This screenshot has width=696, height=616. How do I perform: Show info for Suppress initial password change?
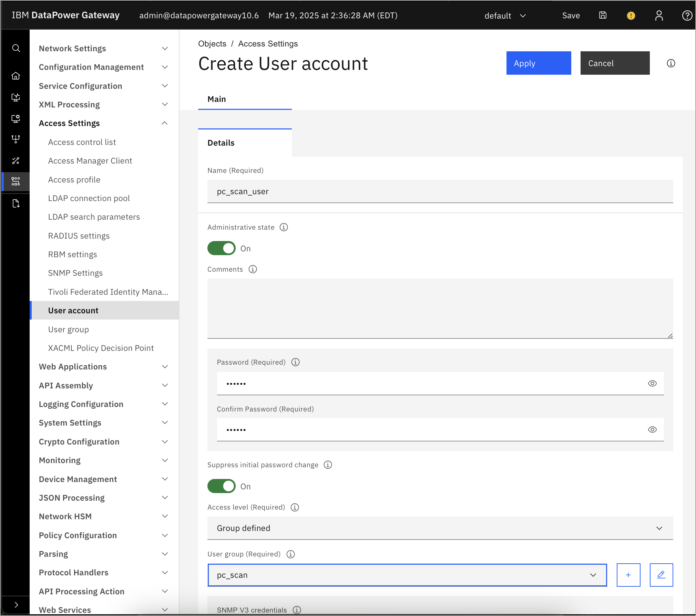tap(328, 465)
